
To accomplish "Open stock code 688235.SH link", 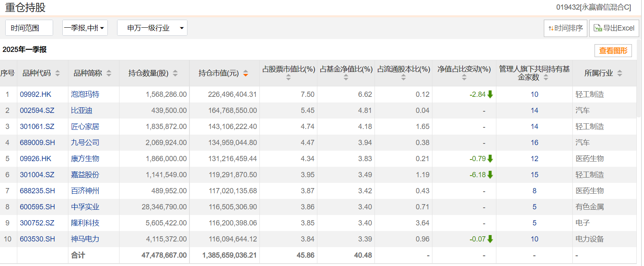I will click(37, 191).
